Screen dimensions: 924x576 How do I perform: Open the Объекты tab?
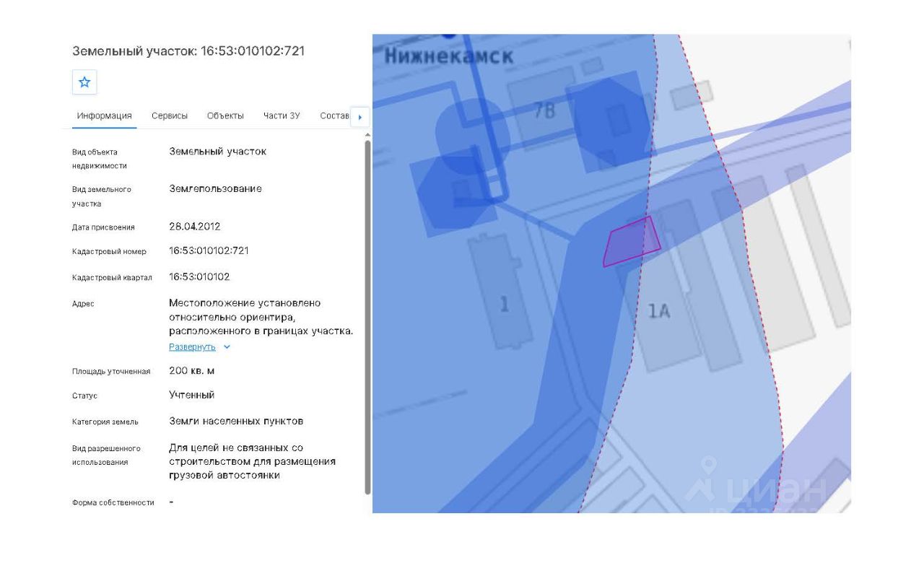pyautogui.click(x=225, y=115)
